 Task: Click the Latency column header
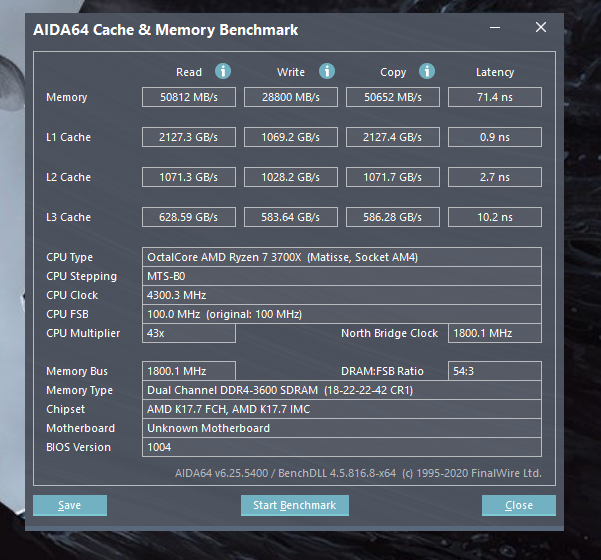coord(495,72)
